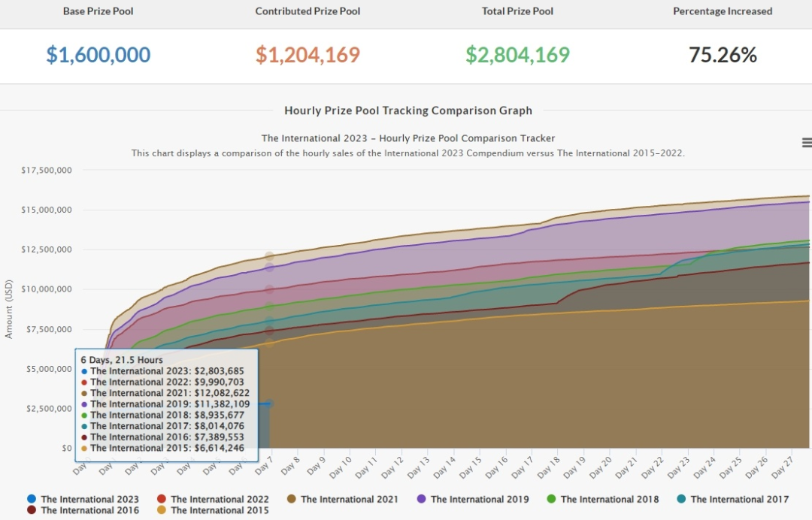Click the $2,804,169 total prize pool value
The image size is (812, 520).
tap(518, 55)
